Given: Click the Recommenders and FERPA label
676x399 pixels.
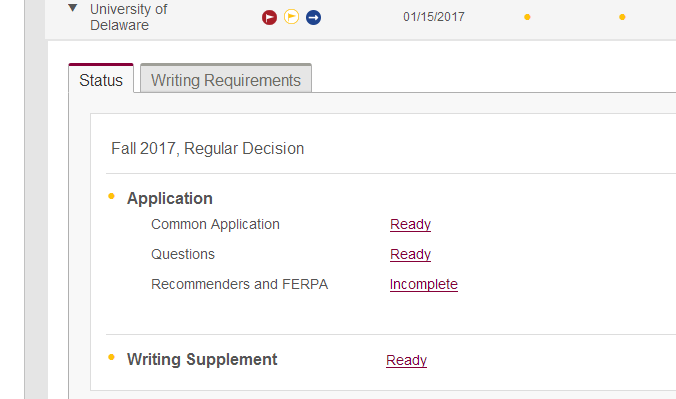Looking at the screenshot, I should [x=240, y=284].
